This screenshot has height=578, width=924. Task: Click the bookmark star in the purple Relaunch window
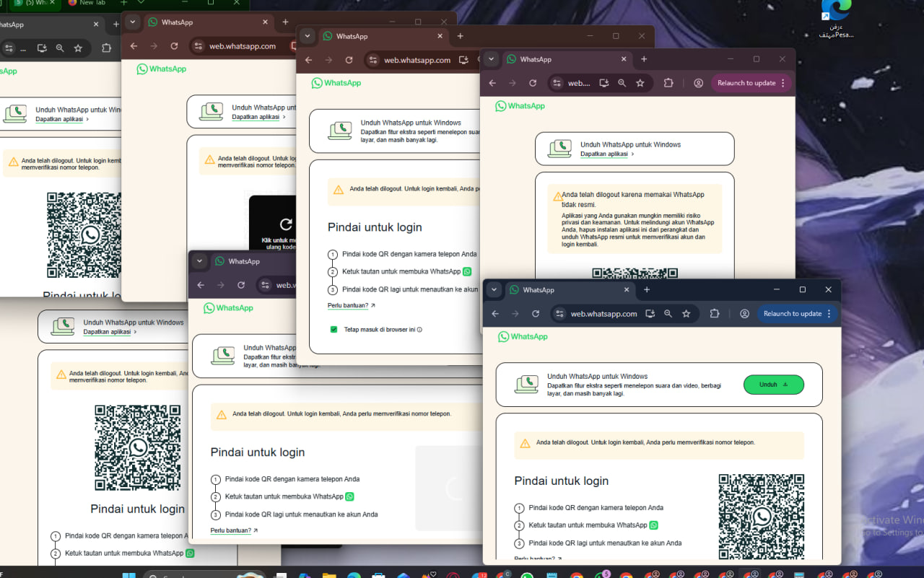click(x=640, y=83)
